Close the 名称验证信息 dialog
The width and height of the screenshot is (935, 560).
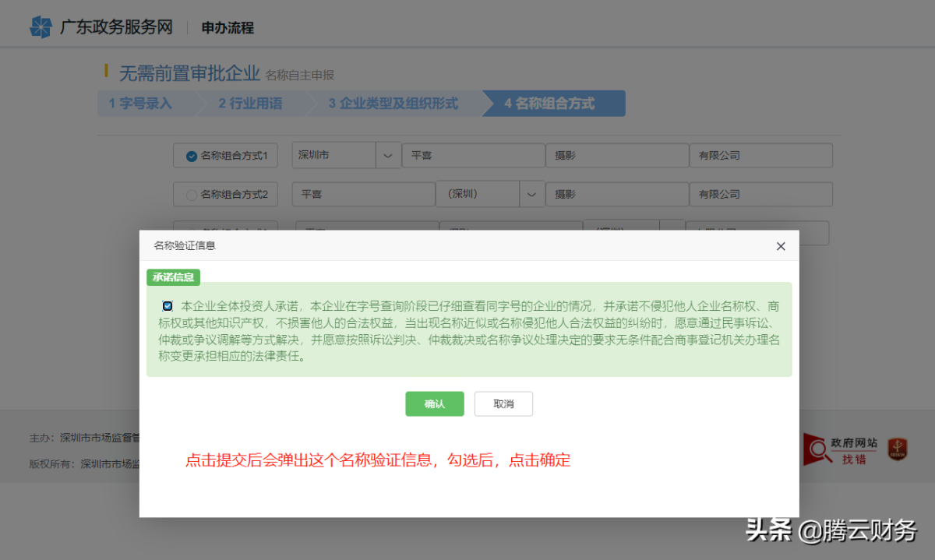pyautogui.click(x=781, y=246)
